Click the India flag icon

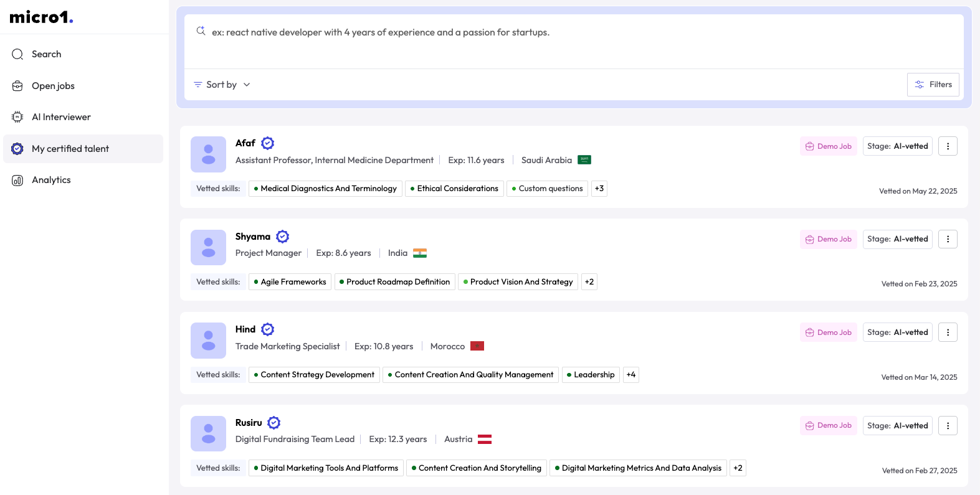(x=420, y=253)
